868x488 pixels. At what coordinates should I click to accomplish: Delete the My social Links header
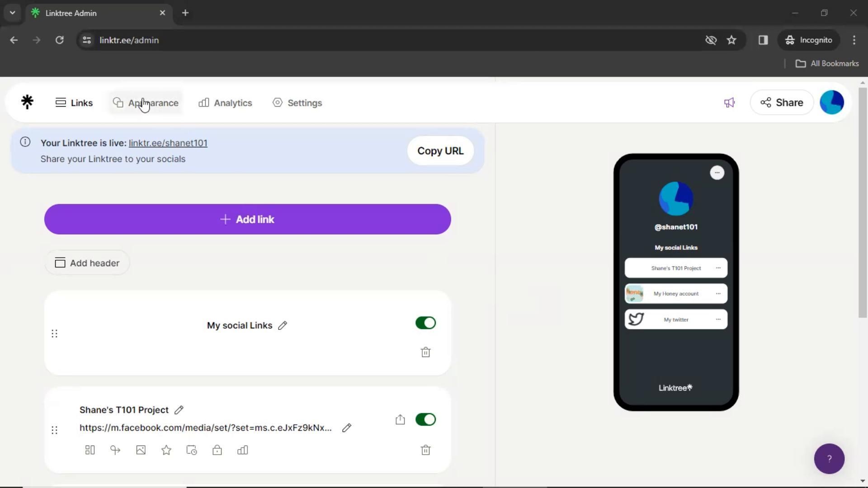425,352
